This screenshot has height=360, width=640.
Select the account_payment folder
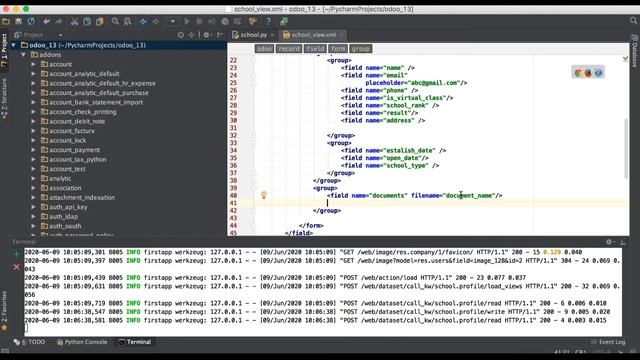point(74,150)
